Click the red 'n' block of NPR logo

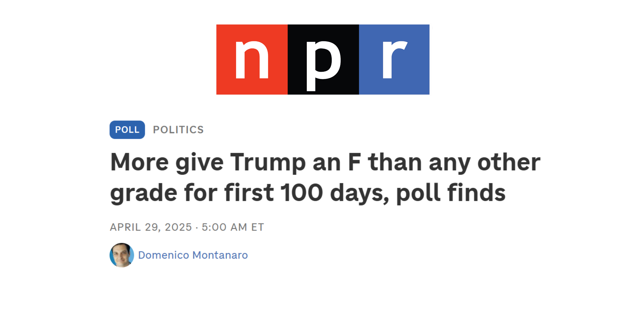point(252,60)
